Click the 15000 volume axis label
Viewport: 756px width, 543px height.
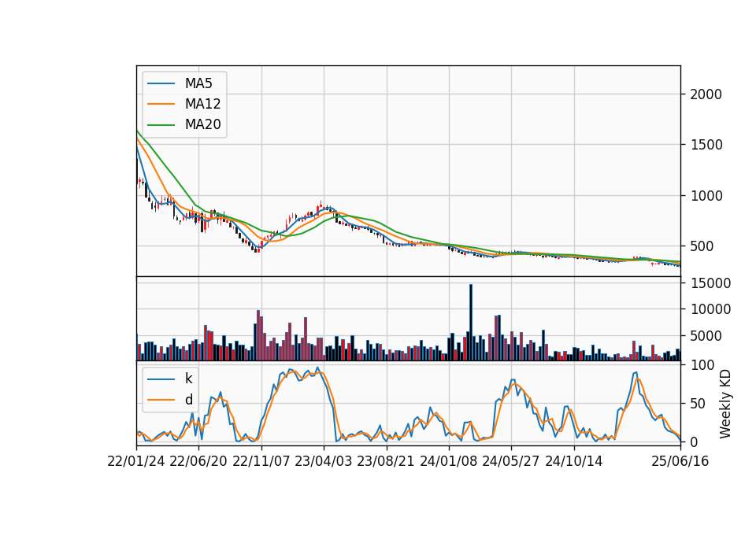pyautogui.click(x=710, y=283)
